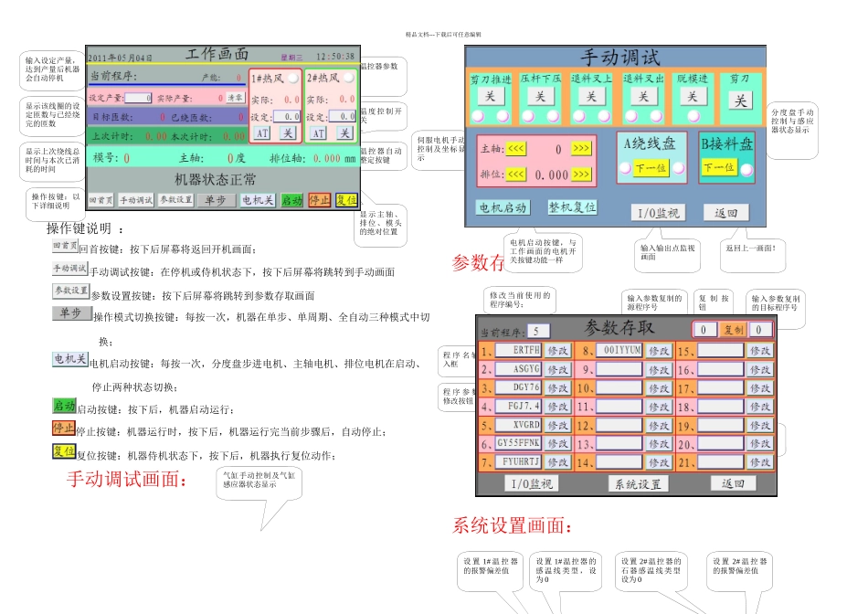The width and height of the screenshot is (868, 614).
Task: Click 主轴 >>> jog-forward arrow button
Action: coord(581,148)
